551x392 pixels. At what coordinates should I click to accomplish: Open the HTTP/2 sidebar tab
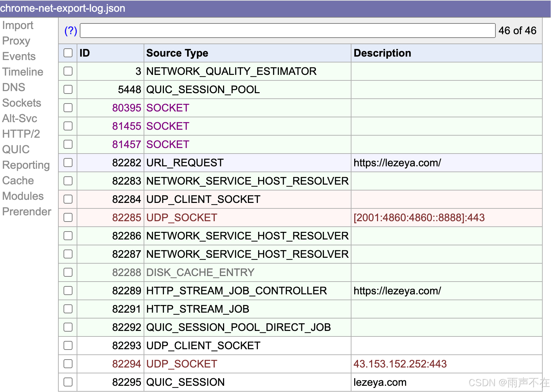point(21,134)
